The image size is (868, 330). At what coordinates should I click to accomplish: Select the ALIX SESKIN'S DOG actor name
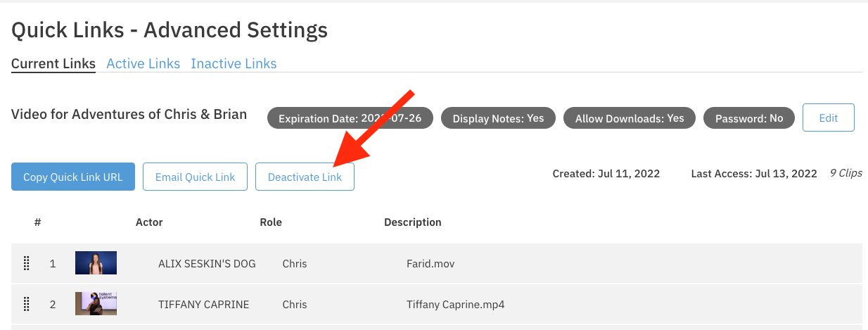207,264
